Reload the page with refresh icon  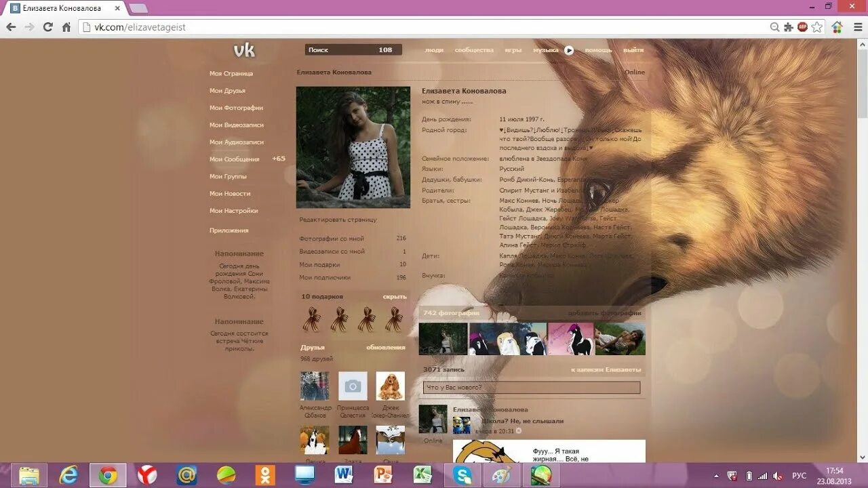(47, 27)
